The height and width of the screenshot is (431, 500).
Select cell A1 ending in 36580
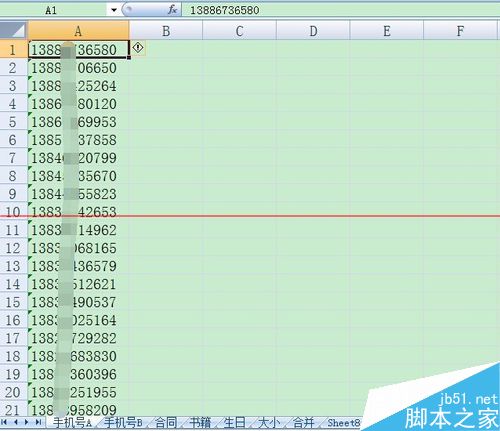78,49
